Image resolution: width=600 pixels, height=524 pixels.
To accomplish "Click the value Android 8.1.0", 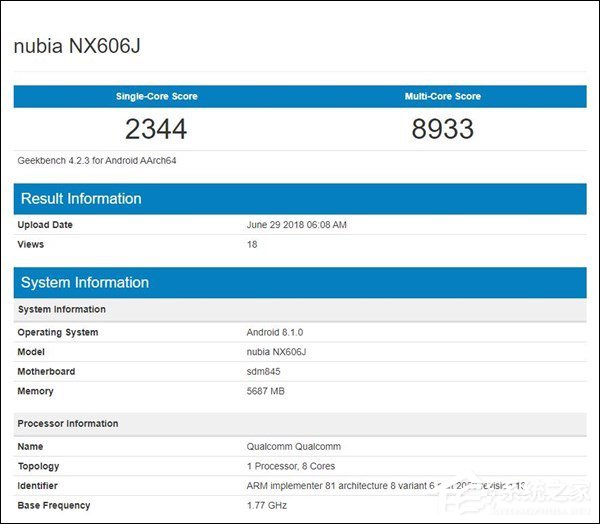I will [x=275, y=332].
